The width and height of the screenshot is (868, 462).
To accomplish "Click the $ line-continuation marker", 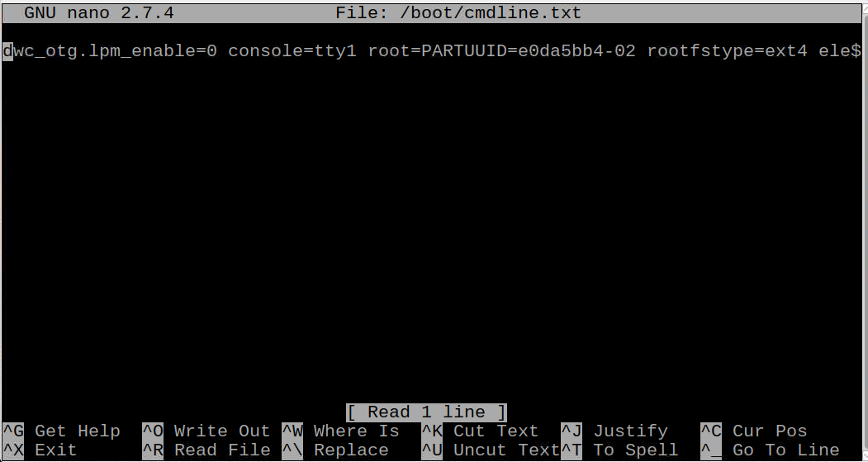I will click(856, 51).
